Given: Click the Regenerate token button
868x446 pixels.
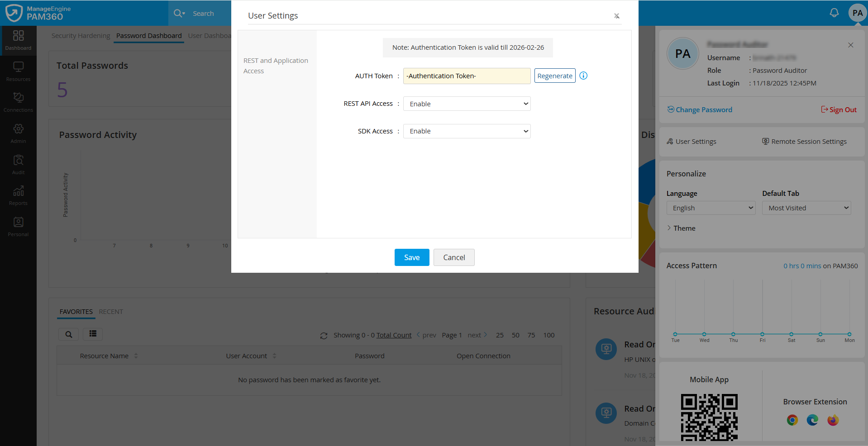Looking at the screenshot, I should [x=554, y=76].
